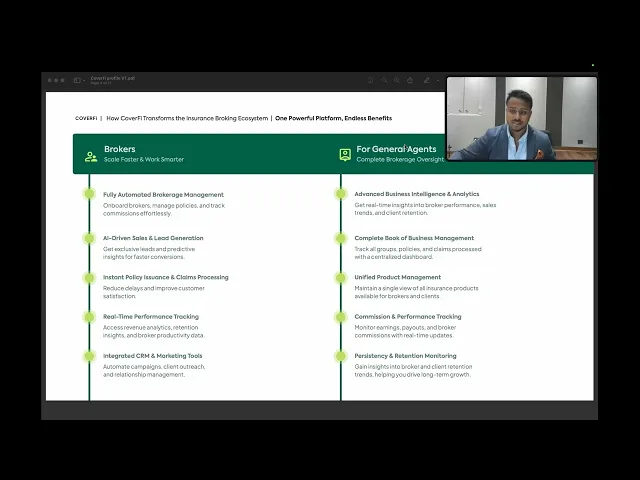Click 'Maintain a single view of all insurance' text
The width and height of the screenshot is (640, 480).
[x=416, y=292]
